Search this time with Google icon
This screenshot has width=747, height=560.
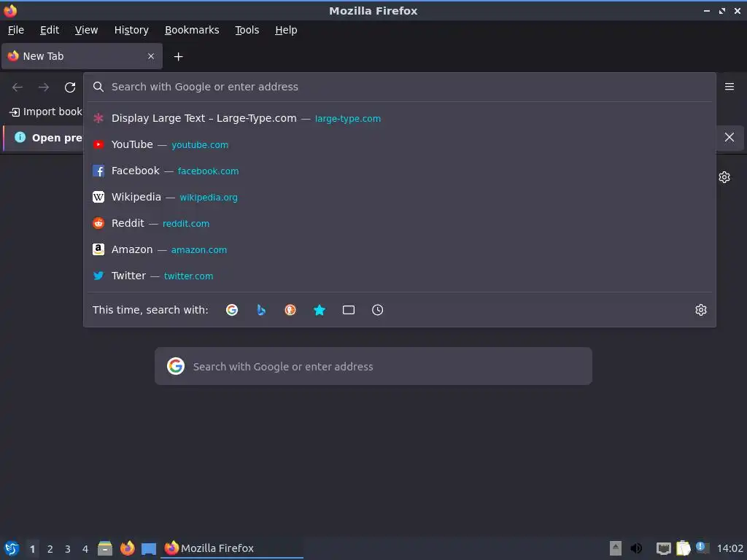232,310
